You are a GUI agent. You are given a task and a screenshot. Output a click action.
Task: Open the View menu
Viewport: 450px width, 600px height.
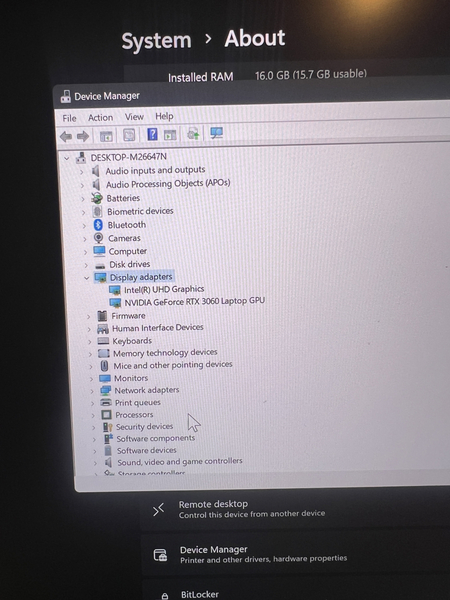click(x=134, y=117)
